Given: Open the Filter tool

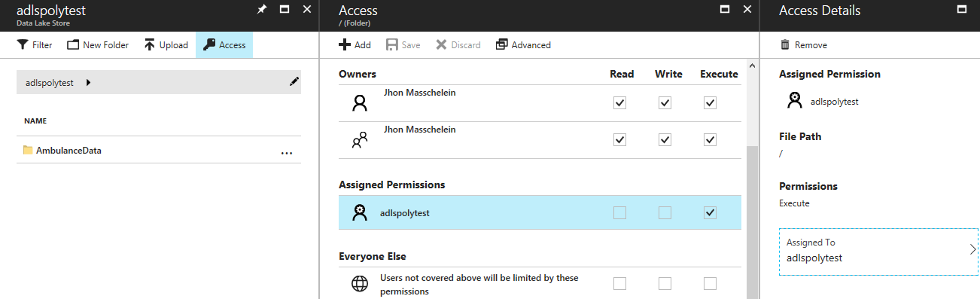Looking at the screenshot, I should click(x=35, y=45).
